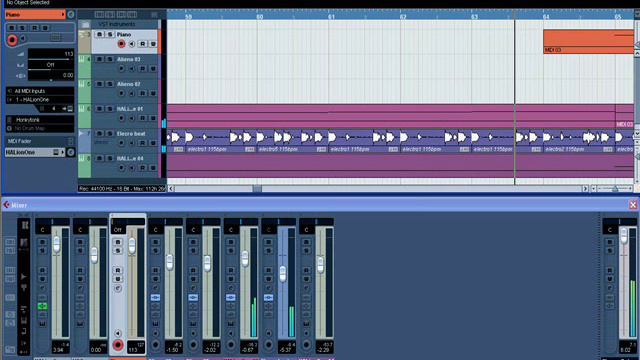Mute the 3.94 mixer channel

tap(42, 242)
